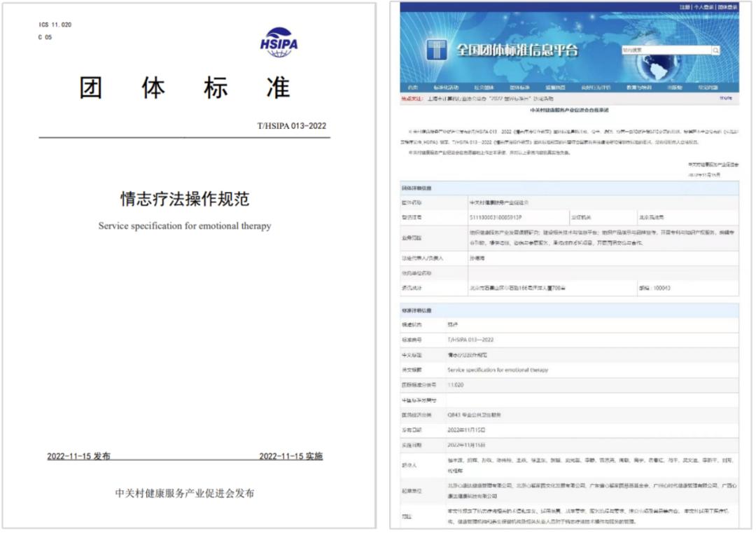The height and width of the screenshot is (533, 756).
Task: Click the hot topic announcement link
Action: click(x=491, y=99)
